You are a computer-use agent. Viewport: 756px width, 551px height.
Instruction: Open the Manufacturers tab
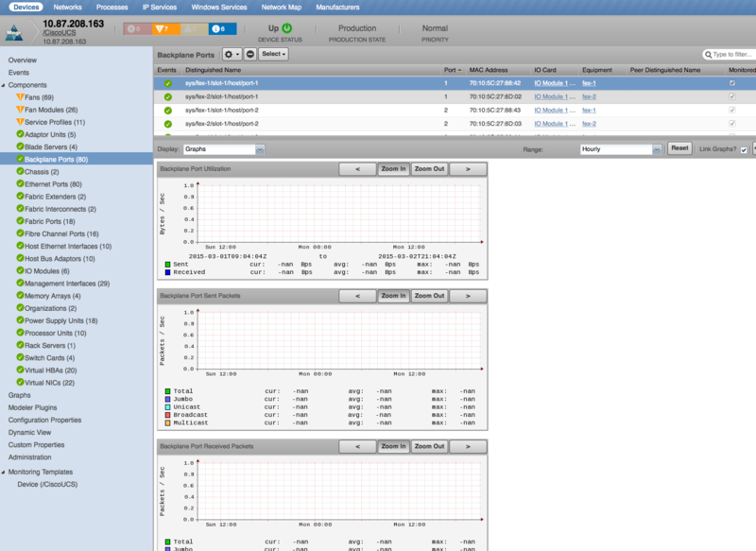337,8
